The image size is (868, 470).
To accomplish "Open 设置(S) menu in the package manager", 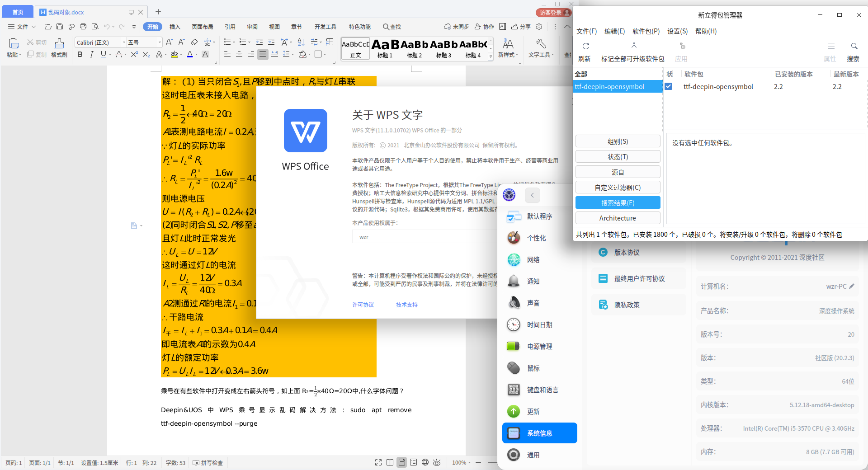I will pyautogui.click(x=677, y=31).
